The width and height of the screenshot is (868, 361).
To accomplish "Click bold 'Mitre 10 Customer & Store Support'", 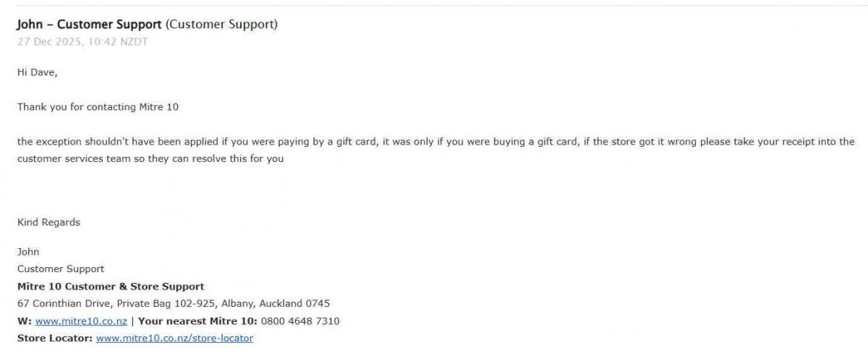I will [111, 286].
